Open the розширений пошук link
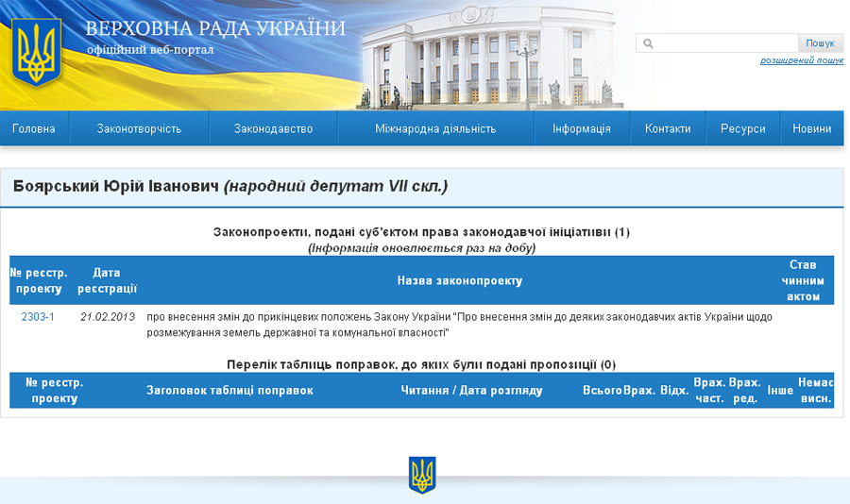The width and height of the screenshot is (850, 504). pyautogui.click(x=802, y=60)
